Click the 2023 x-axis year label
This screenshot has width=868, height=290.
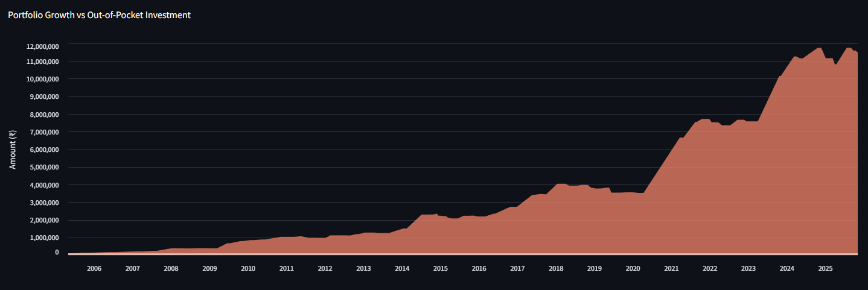[748, 269]
